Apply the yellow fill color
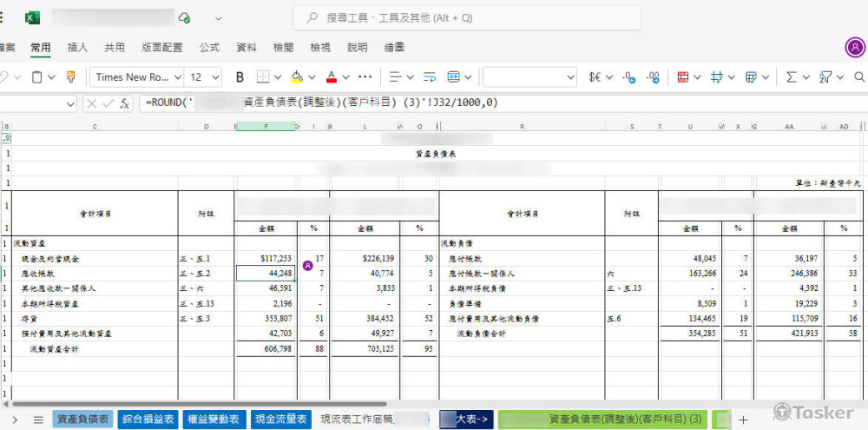Image resolution: width=868 pixels, height=430 pixels. coord(297,77)
